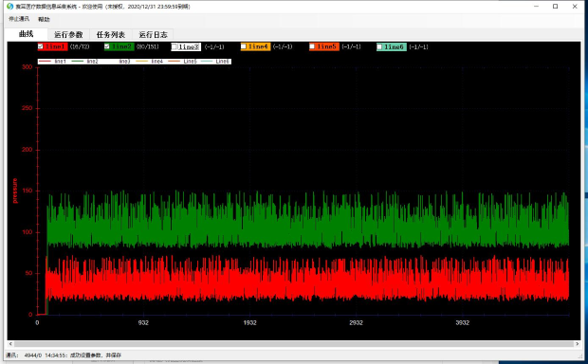Tick the teal line6 checkbox

point(379,46)
